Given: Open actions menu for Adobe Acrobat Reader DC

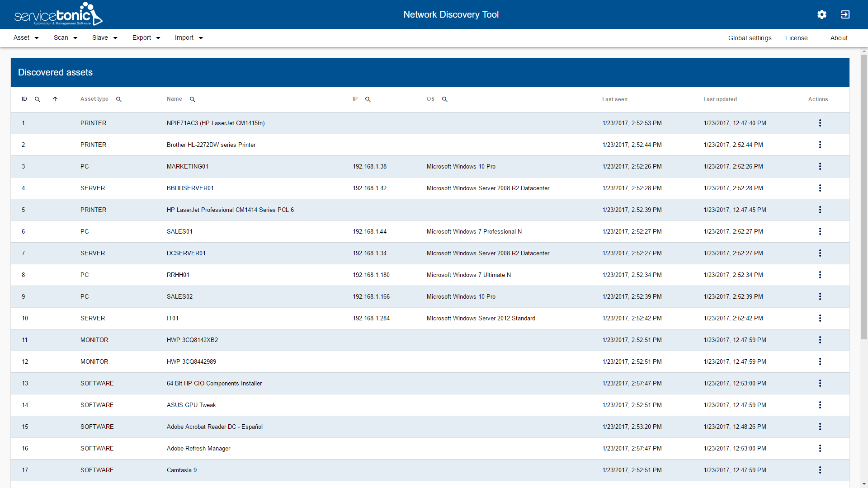Looking at the screenshot, I should coord(820,427).
